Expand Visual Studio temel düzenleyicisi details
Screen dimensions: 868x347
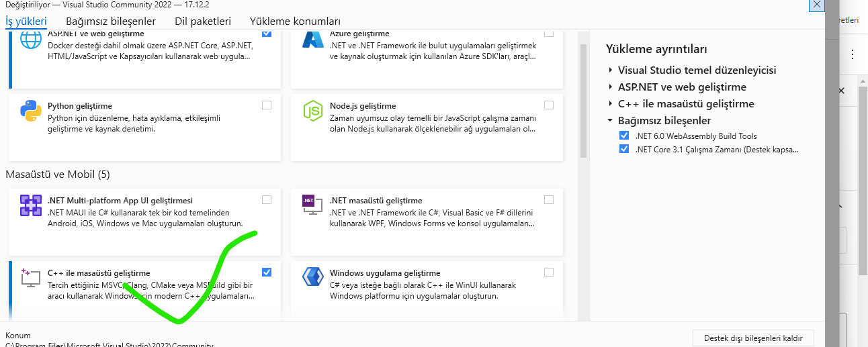tap(611, 70)
